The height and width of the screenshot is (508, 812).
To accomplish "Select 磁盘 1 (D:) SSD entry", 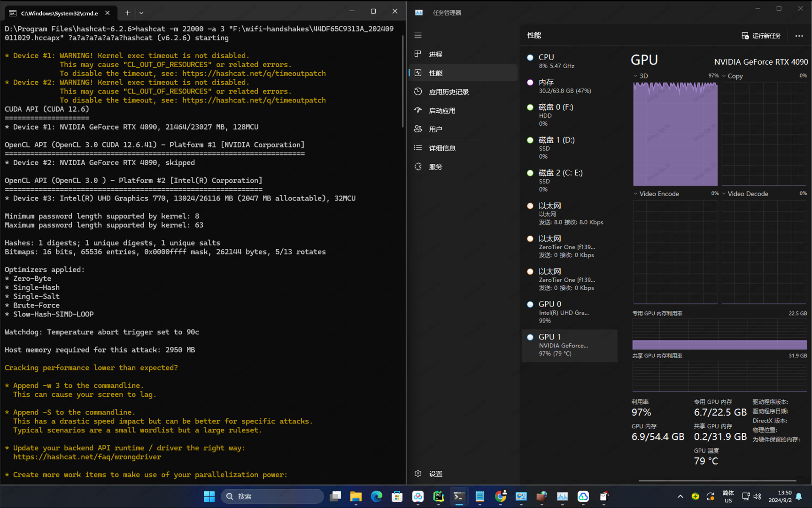I will pos(569,148).
